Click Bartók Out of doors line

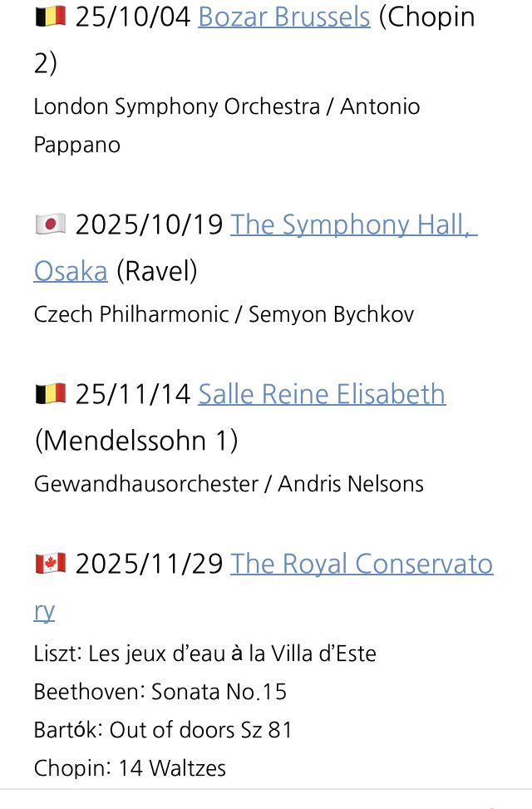pos(163,730)
